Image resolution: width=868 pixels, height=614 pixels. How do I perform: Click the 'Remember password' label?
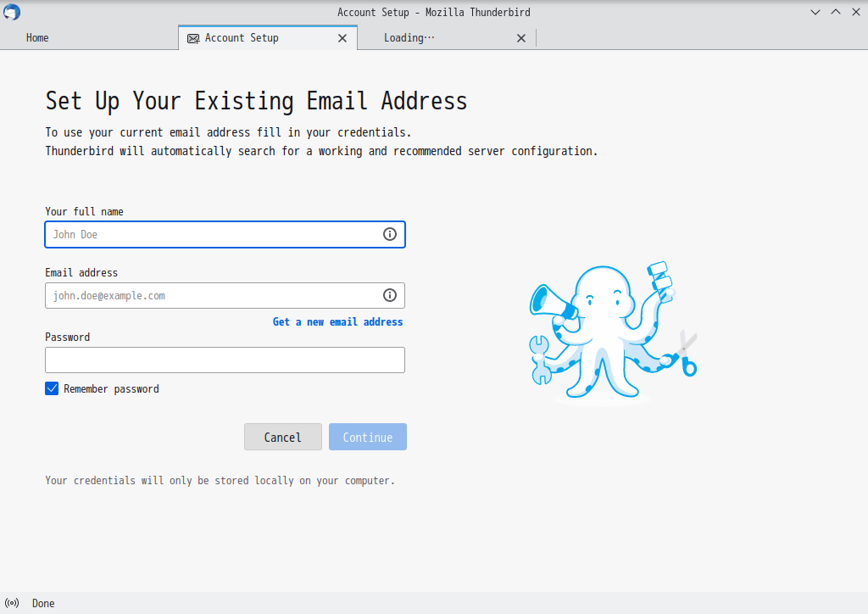coord(111,388)
